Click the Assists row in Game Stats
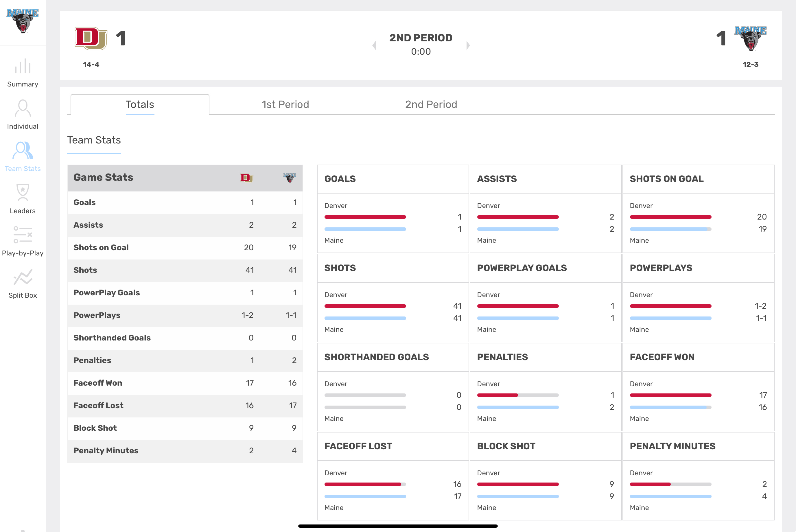Viewport: 796px width, 532px height. point(185,225)
